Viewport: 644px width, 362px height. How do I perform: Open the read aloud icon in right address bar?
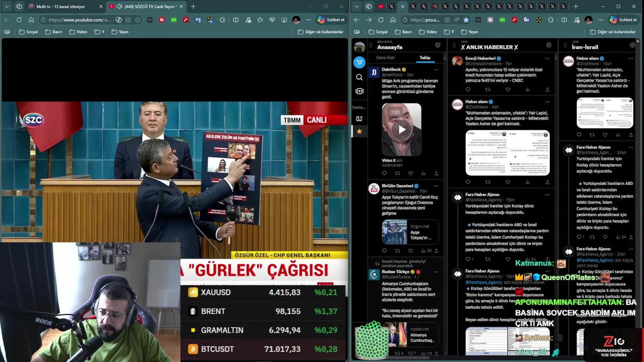point(456,20)
